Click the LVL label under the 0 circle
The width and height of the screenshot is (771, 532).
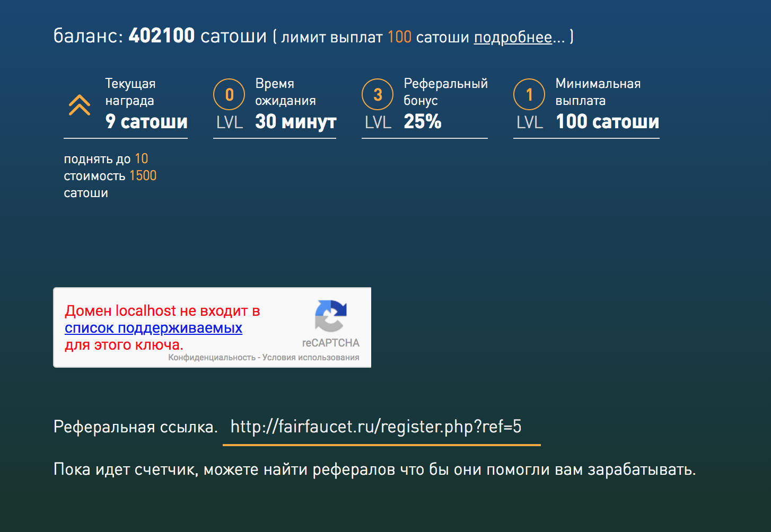click(229, 123)
